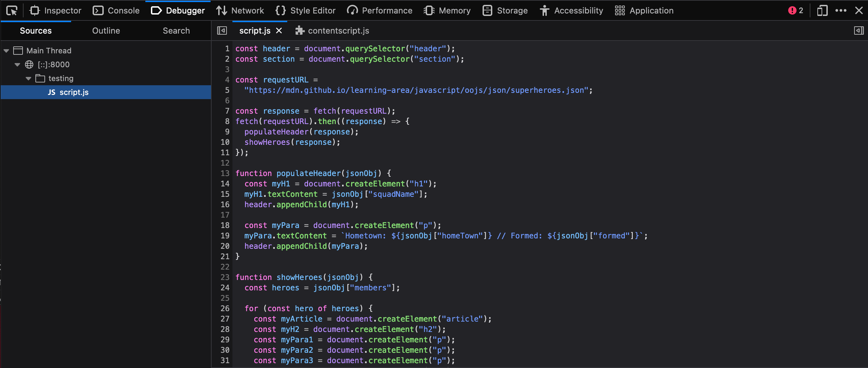This screenshot has width=868, height=368.
Task: Collapse the Main Thread tree item
Action: [6, 50]
